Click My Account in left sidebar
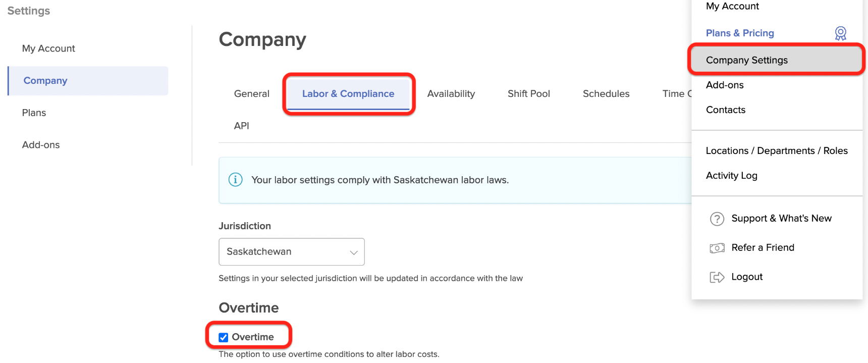This screenshot has height=363, width=868. click(x=48, y=48)
